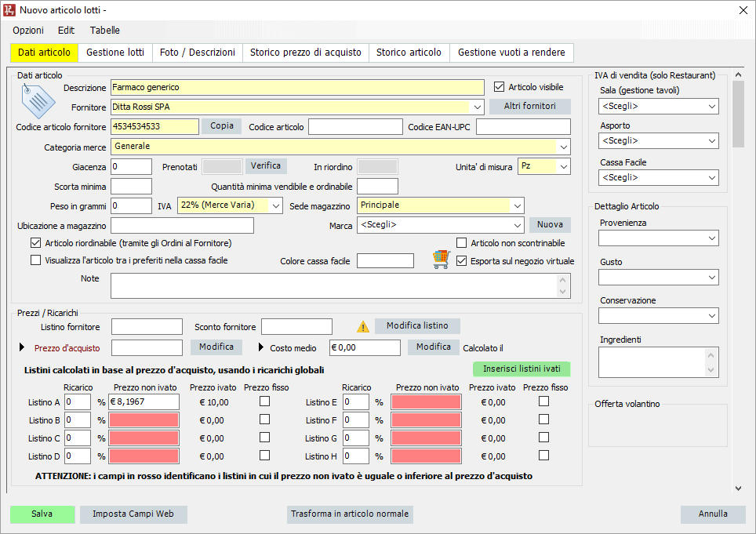Click Altri fornitori button
Viewport: 756px width, 534px height.
point(530,106)
